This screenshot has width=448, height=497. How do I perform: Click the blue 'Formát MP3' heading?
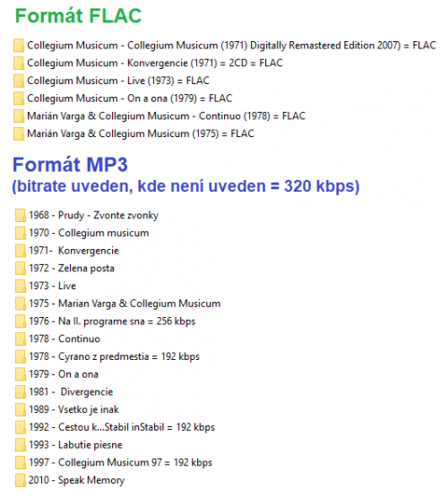[70, 165]
